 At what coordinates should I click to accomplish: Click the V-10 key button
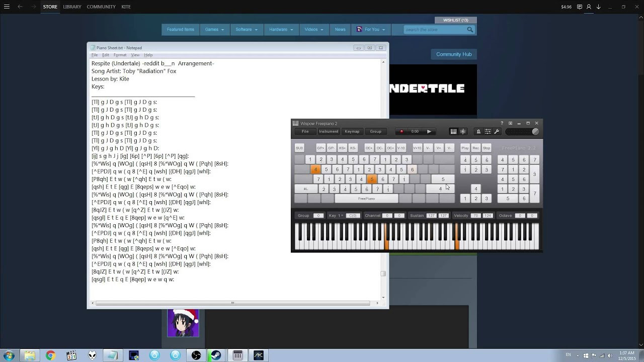[x=401, y=148]
